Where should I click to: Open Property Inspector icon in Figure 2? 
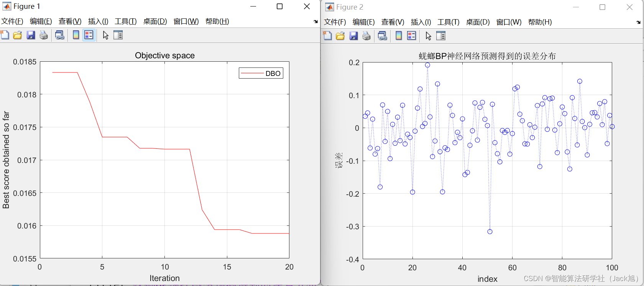(x=441, y=36)
